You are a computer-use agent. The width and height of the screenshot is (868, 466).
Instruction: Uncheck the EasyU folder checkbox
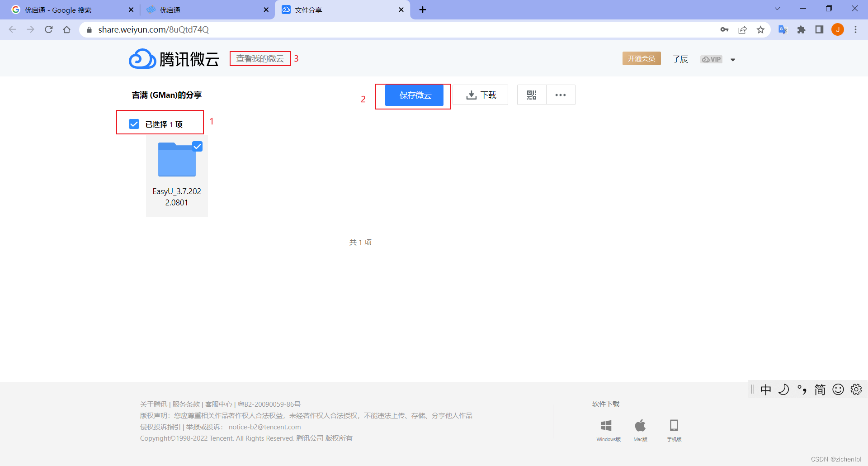click(198, 146)
